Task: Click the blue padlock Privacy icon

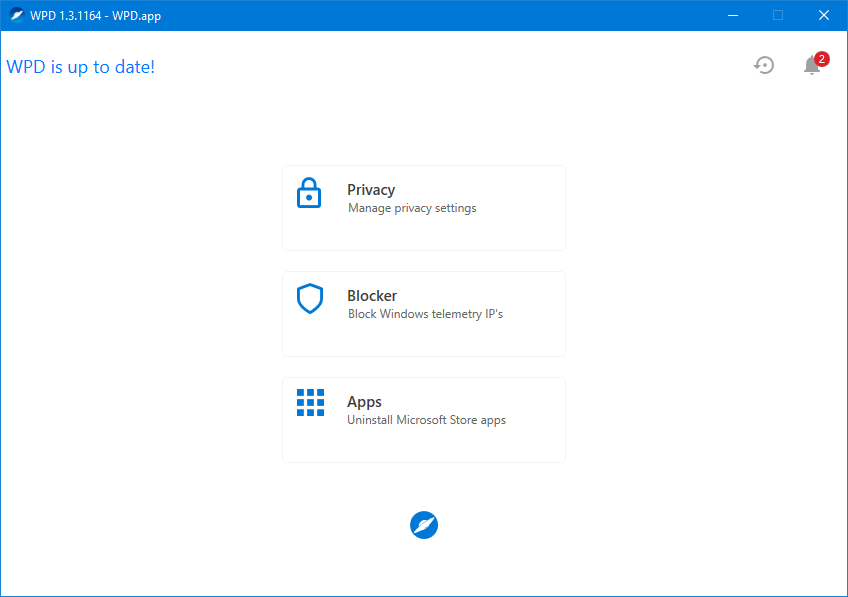Action: [309, 193]
